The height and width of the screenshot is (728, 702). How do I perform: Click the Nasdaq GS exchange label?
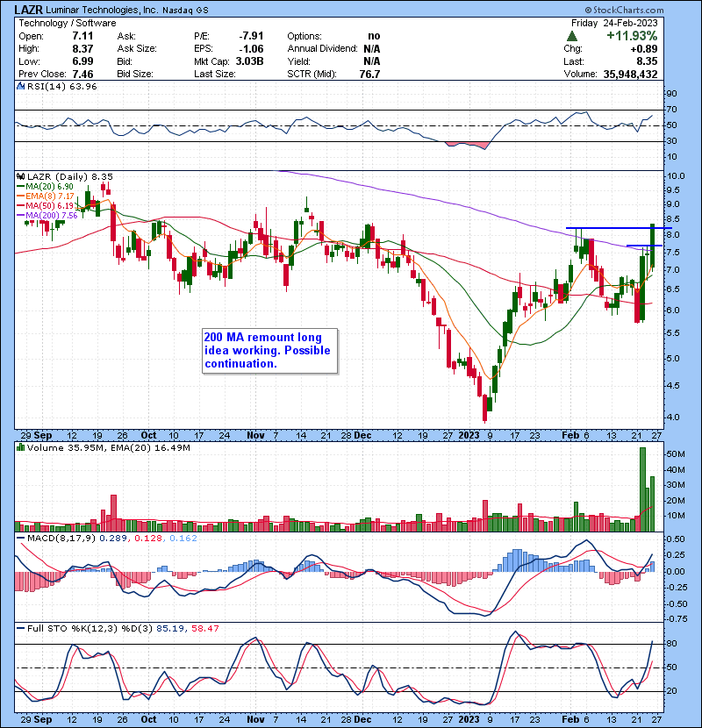click(x=185, y=11)
